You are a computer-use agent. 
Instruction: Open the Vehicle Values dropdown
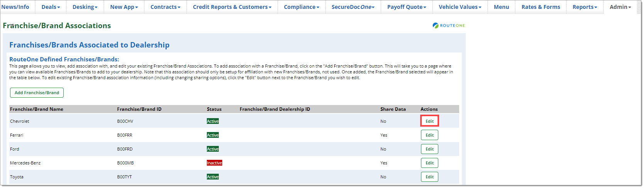[x=460, y=7]
